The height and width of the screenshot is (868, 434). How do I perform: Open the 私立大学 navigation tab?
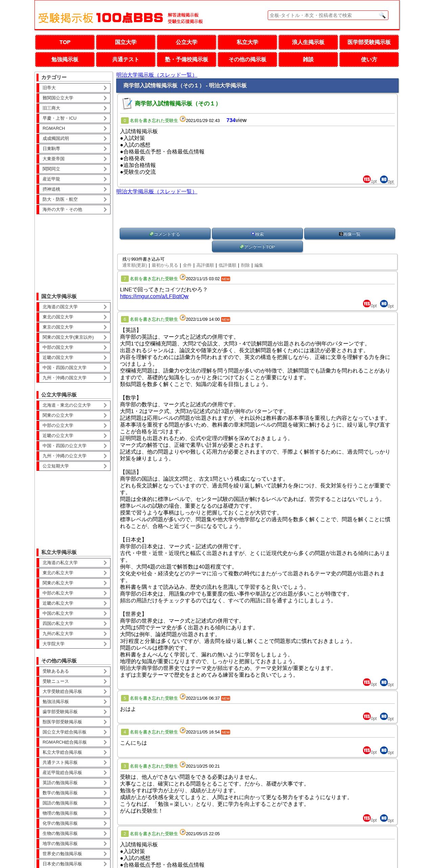point(247,42)
